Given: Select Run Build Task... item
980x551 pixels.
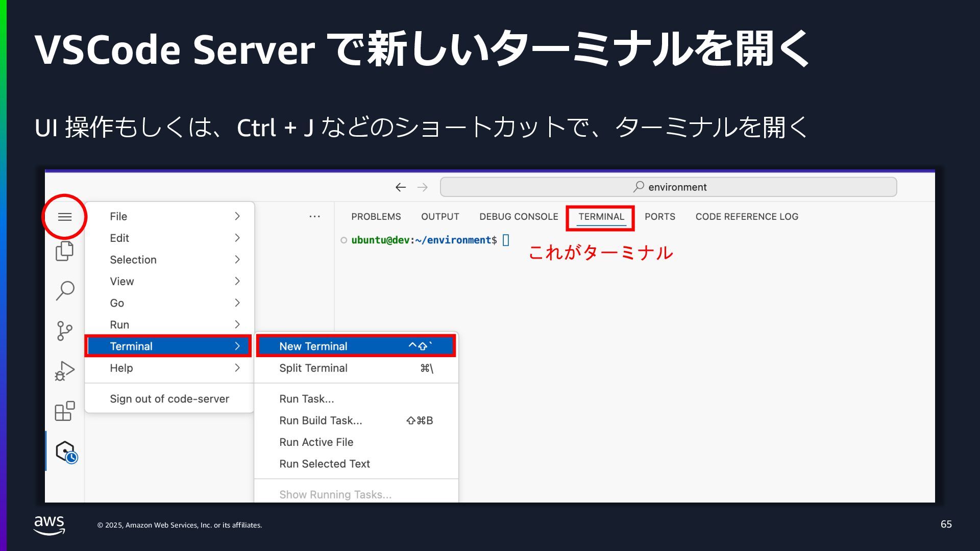Looking at the screenshot, I should [x=321, y=420].
